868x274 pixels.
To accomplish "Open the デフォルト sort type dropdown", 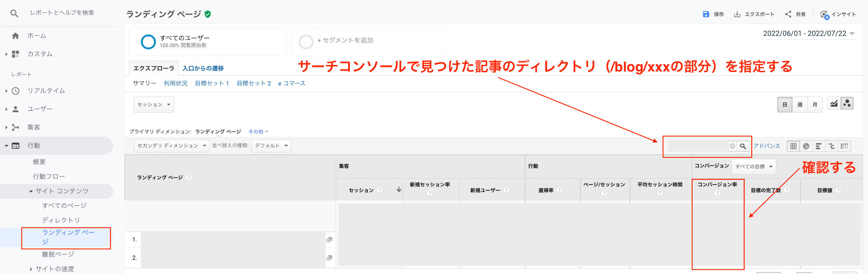I will click(271, 146).
